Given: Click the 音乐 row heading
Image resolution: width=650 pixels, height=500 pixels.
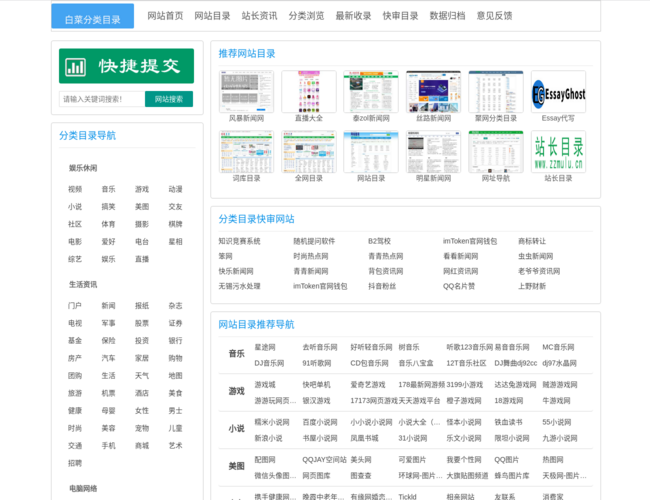Looking at the screenshot, I should pyautogui.click(x=236, y=354).
